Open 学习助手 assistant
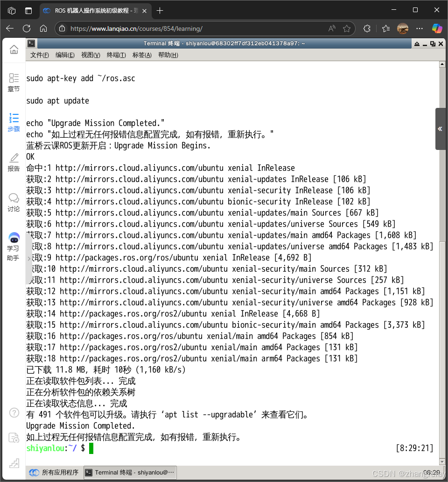The image size is (448, 482). coord(14,247)
